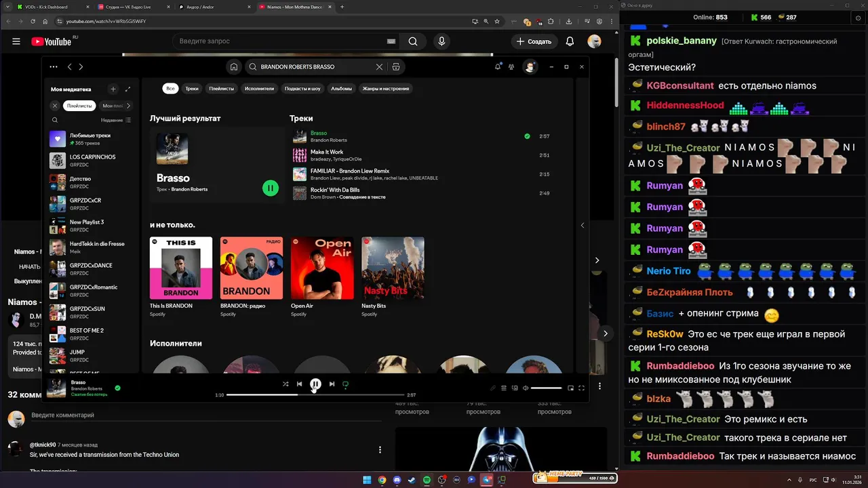Open Spotify profile avatar menu
This screenshot has height=488, width=868.
pos(530,66)
